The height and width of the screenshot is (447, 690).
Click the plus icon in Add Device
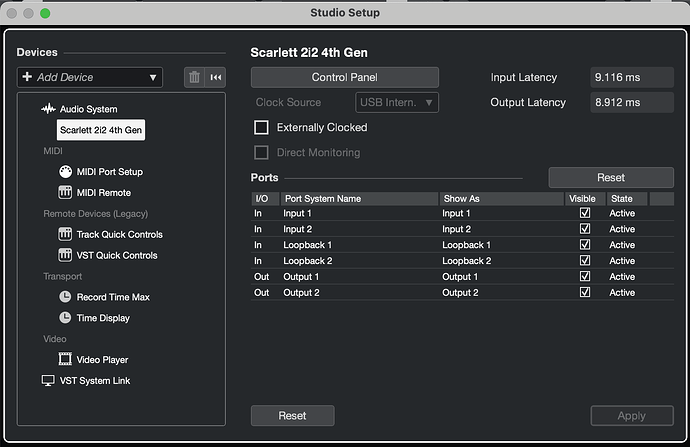(27, 77)
